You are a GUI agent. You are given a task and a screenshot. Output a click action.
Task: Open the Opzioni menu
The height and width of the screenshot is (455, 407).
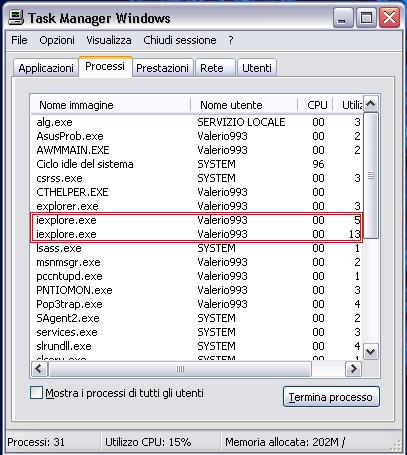pos(57,40)
